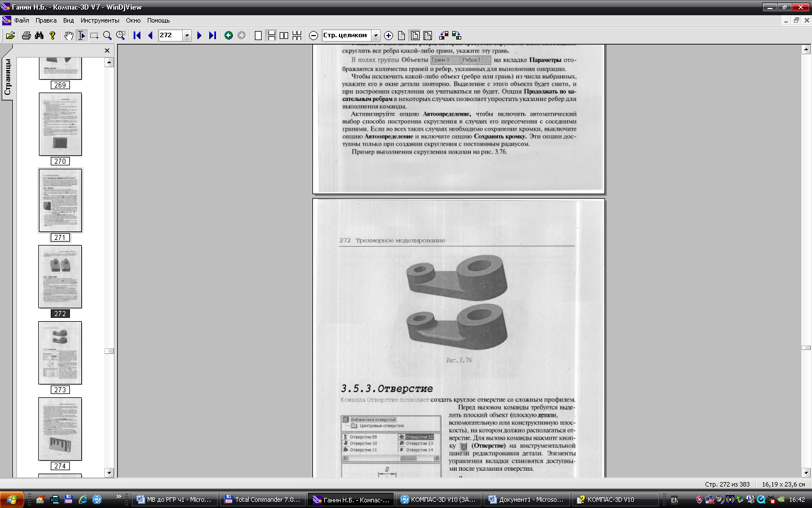This screenshot has height=508, width=812.
Task: Click the yellow question mark help icon
Action: (x=52, y=36)
